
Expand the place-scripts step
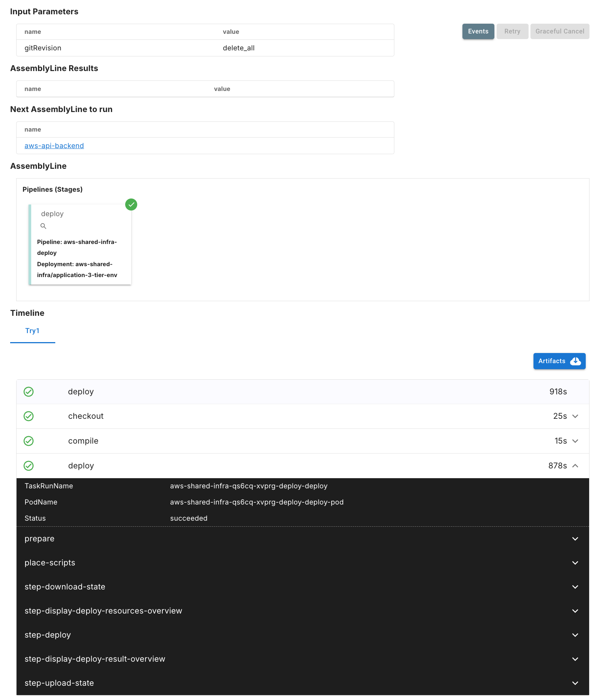575,563
